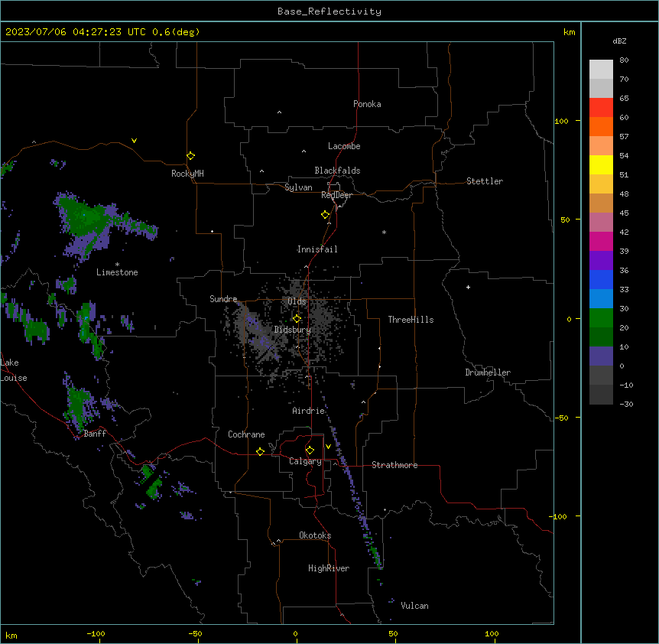Click the Olds city label
Viewport: 659px width, 644px height.
tap(297, 301)
